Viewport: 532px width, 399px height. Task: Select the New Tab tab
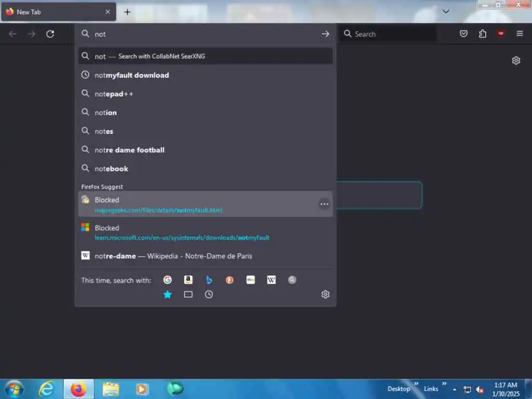(x=58, y=12)
